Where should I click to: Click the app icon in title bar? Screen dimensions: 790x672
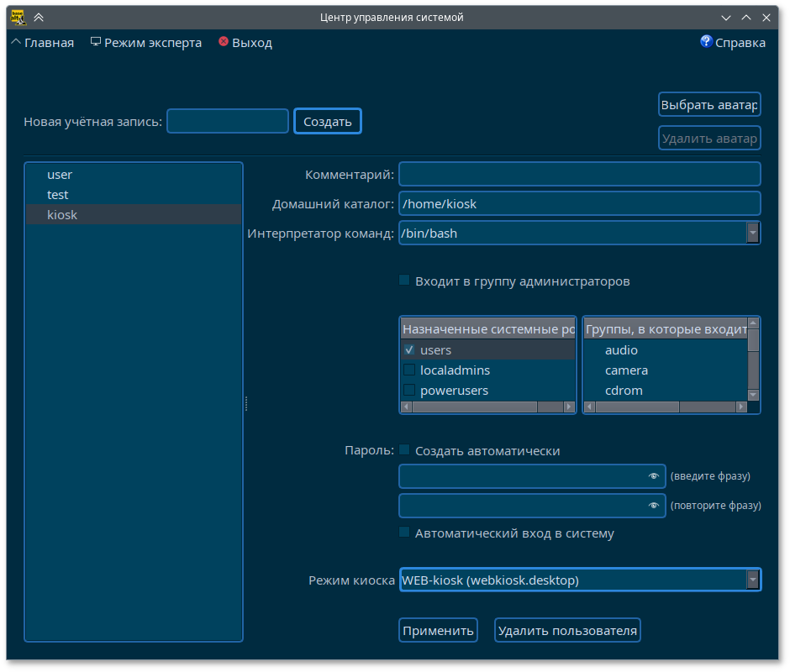[17, 17]
